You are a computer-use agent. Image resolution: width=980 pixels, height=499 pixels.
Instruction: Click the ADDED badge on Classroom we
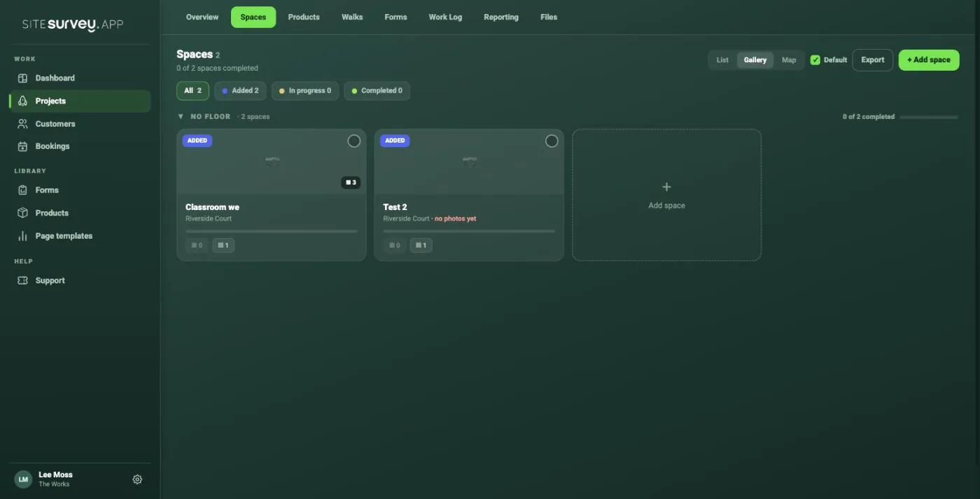(197, 141)
